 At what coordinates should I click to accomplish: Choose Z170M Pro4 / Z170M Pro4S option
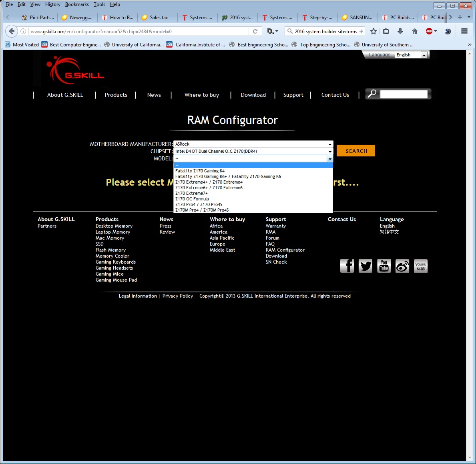coord(253,210)
